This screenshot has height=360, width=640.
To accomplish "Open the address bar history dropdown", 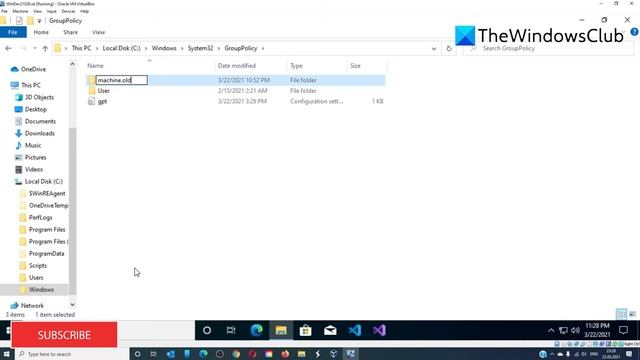I will pyautogui.click(x=434, y=49).
